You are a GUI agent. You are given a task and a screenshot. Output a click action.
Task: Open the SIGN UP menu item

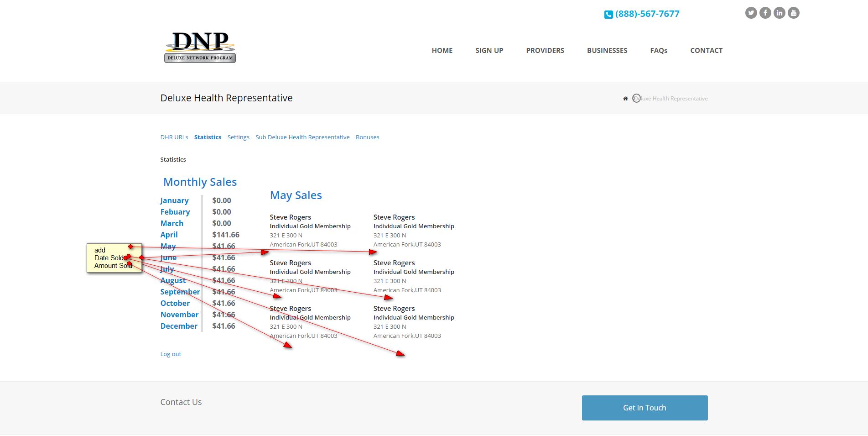tap(489, 51)
